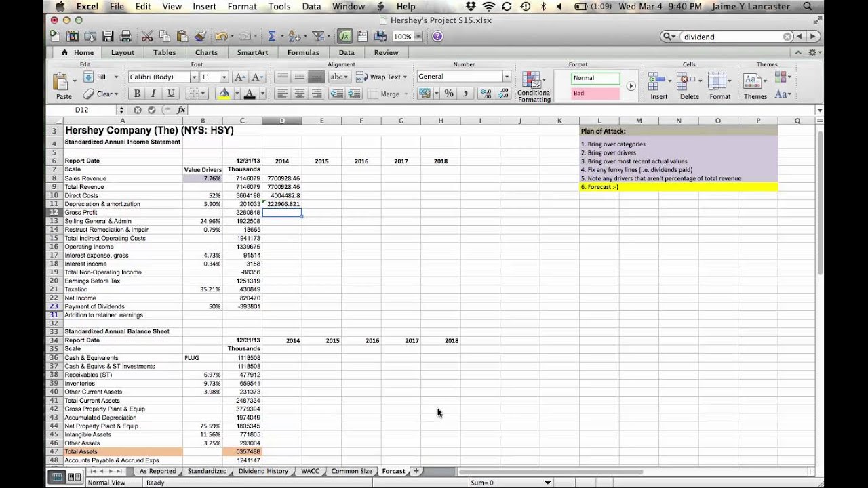Click the Name Box showing D12

click(81, 110)
